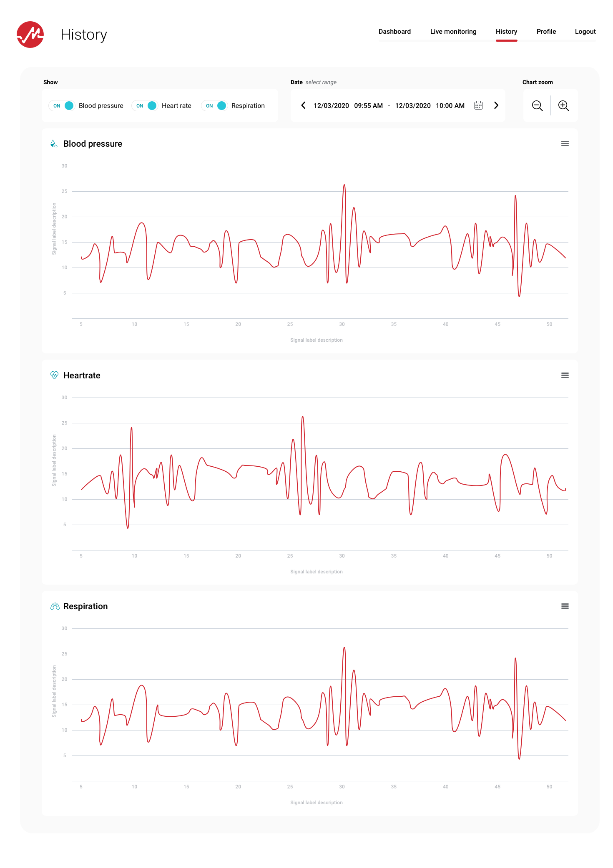Open the Respiration chart hamburger menu
Screen dimensions: 613x868
pos(565,606)
